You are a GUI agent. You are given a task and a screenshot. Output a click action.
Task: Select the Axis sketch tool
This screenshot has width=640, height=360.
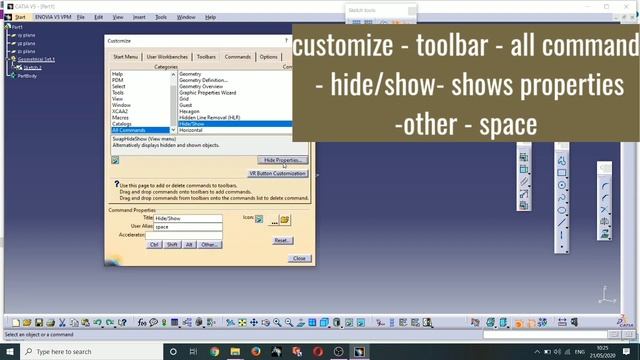click(x=562, y=236)
